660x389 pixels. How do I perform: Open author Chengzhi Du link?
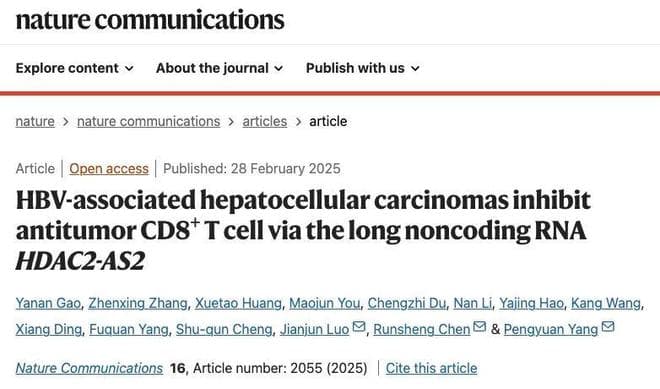pyautogui.click(x=407, y=303)
